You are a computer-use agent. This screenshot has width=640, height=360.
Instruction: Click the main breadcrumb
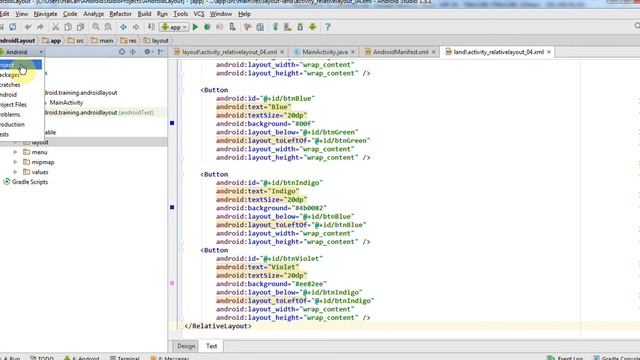tap(102, 40)
